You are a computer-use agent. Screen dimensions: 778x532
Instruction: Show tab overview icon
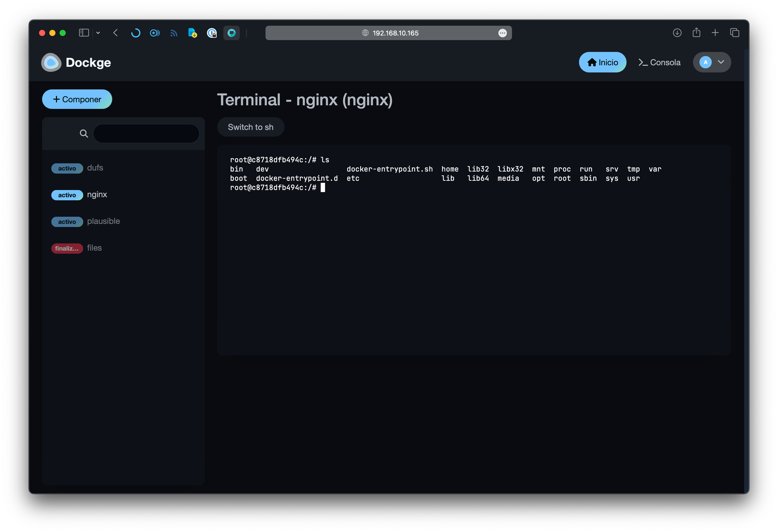pyautogui.click(x=734, y=33)
